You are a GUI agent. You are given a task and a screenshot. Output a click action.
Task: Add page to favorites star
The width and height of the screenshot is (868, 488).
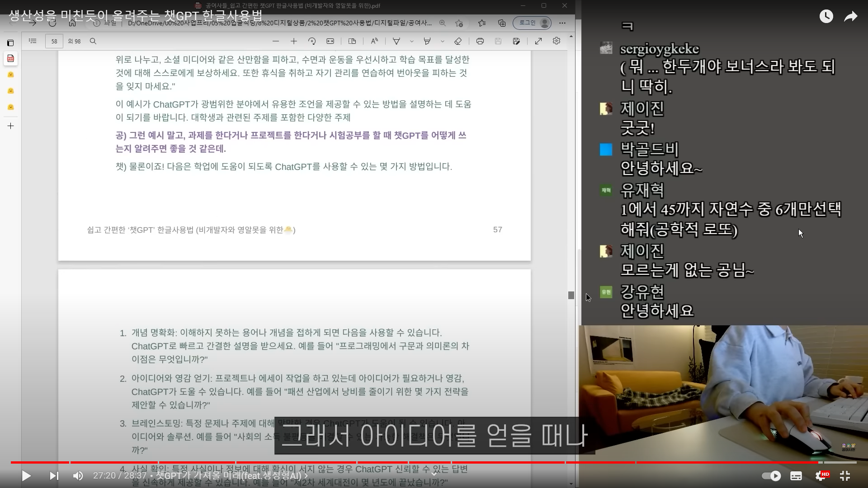[x=459, y=23]
